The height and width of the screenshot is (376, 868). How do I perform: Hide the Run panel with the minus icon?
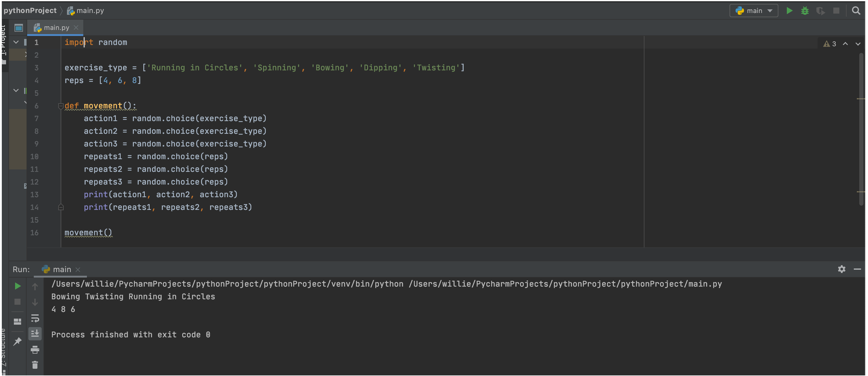pyautogui.click(x=857, y=269)
